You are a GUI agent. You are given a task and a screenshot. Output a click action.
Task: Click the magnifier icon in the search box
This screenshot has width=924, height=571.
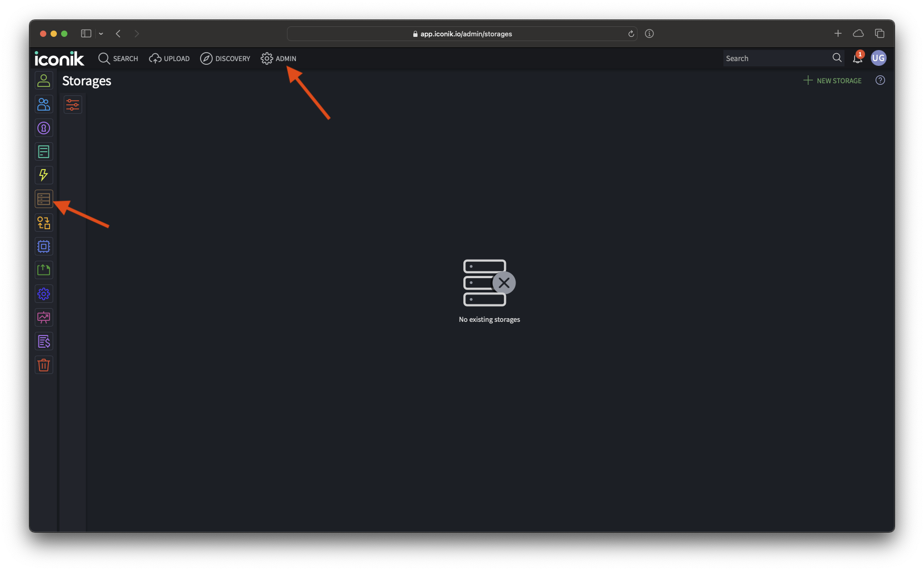[x=837, y=58]
